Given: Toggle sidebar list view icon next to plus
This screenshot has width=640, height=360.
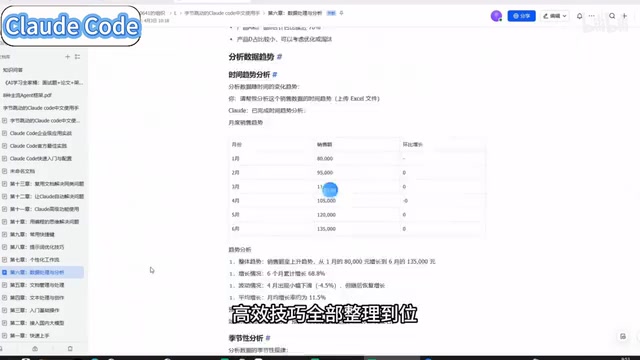Looking at the screenshot, I should (x=78, y=57).
